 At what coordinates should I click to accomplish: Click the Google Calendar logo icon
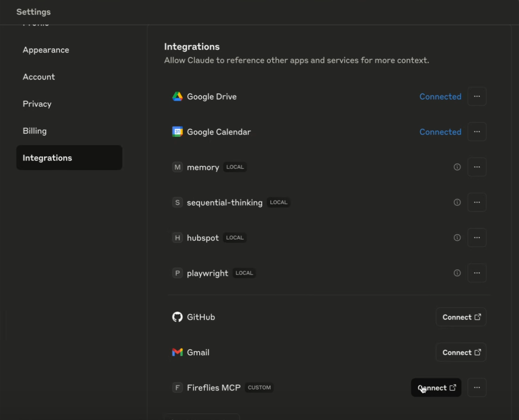click(178, 132)
